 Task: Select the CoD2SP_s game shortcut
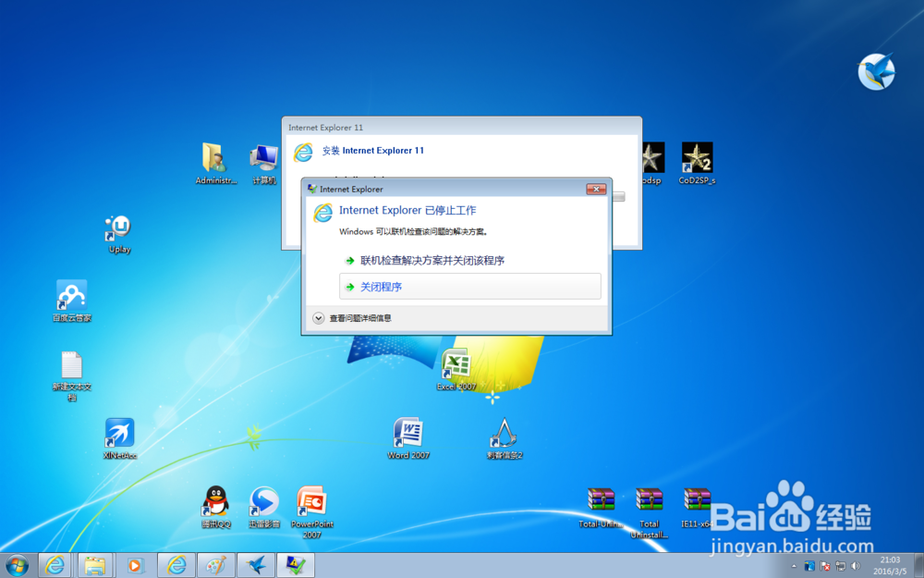[697, 164]
